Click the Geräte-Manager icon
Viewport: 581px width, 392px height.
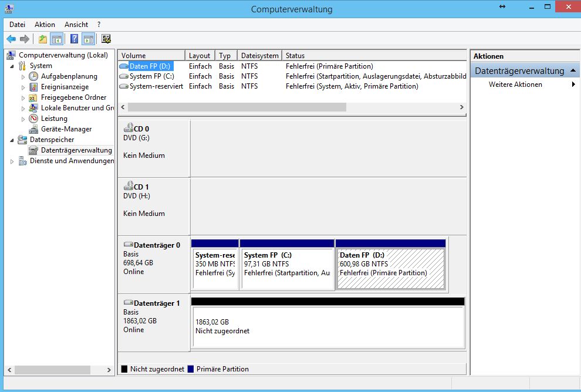click(33, 129)
